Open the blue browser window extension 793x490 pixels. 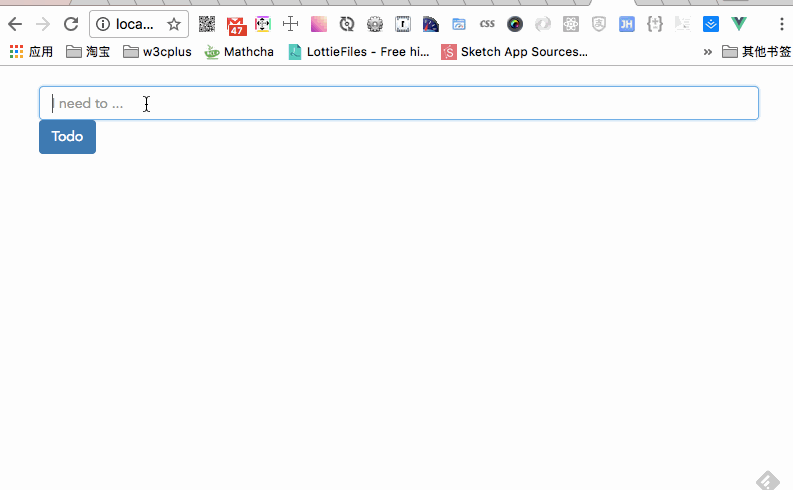pyautogui.click(x=459, y=24)
